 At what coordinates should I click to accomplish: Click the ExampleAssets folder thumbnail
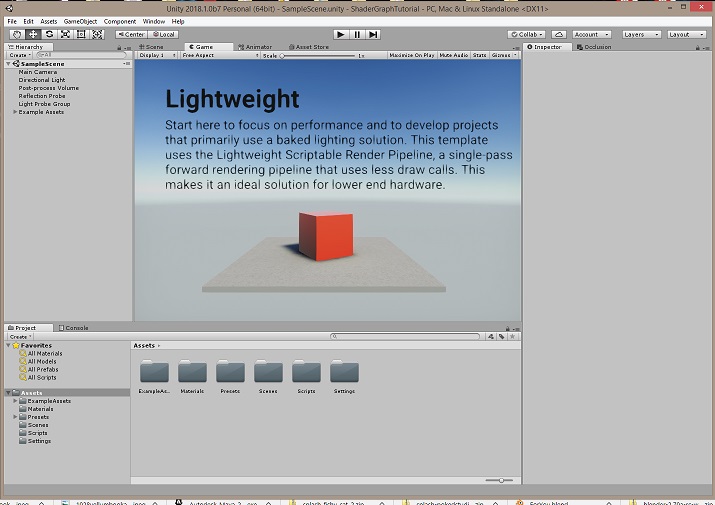[154, 372]
